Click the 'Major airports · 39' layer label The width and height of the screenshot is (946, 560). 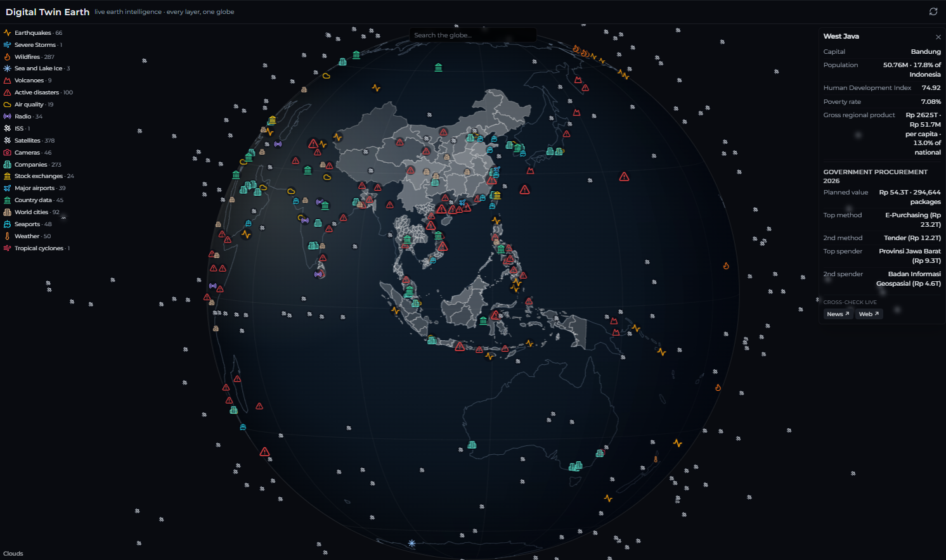pyautogui.click(x=40, y=188)
